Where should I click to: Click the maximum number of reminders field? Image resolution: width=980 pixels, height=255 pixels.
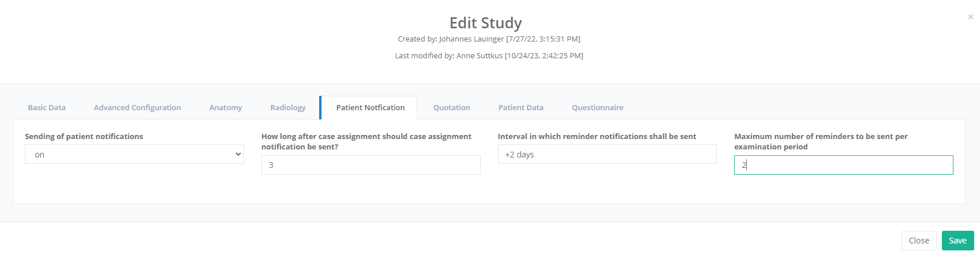[x=843, y=165]
